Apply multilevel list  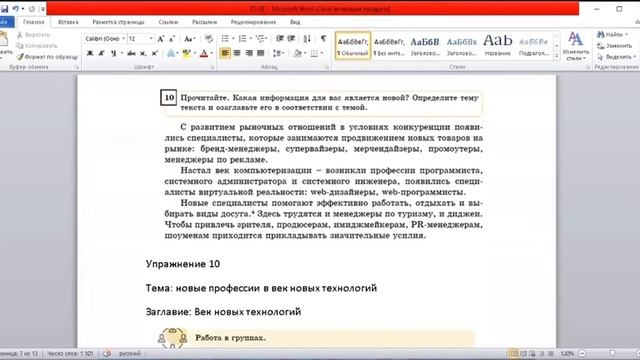coord(260,39)
